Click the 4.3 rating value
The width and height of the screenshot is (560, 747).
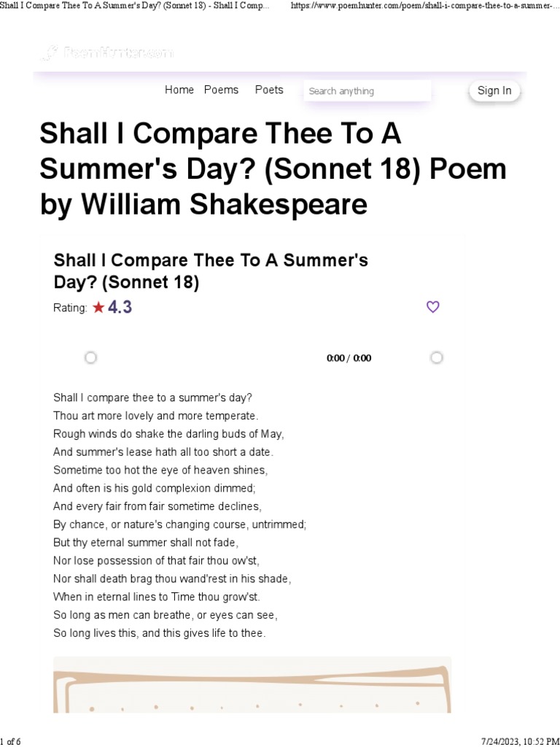[120, 307]
